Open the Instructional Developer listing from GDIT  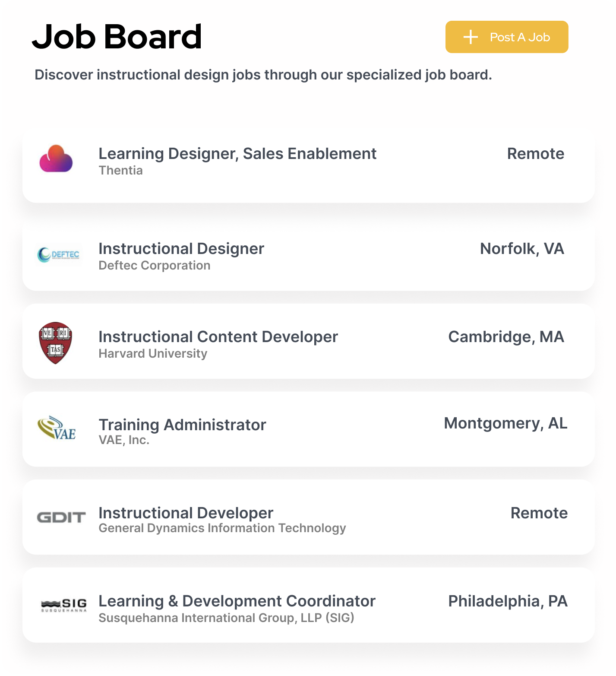click(x=186, y=513)
